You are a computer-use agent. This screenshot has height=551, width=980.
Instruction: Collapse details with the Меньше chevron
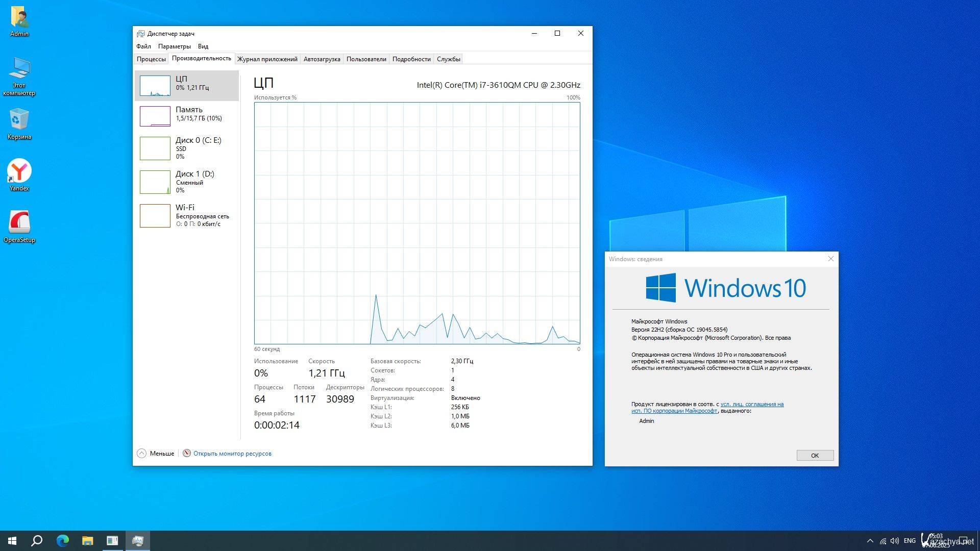tap(142, 454)
